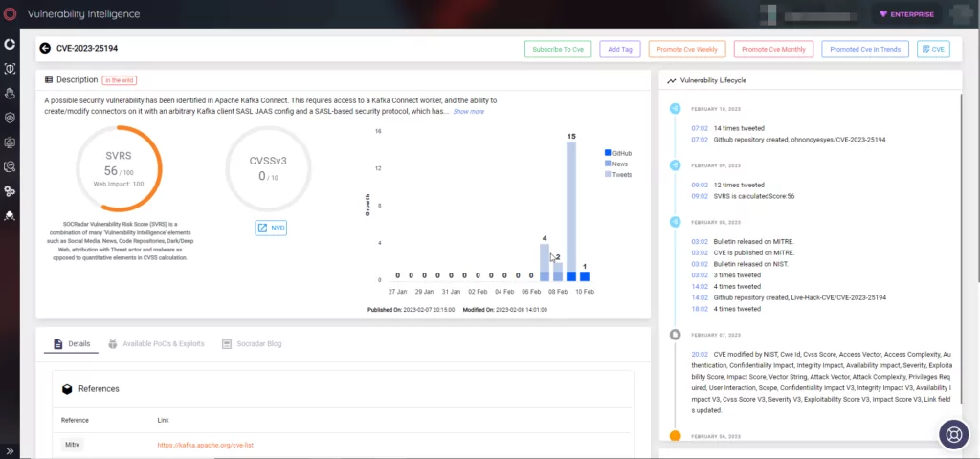Open the user avatar at top right
Image resolution: width=980 pixels, height=459 pixels.
[x=963, y=13]
